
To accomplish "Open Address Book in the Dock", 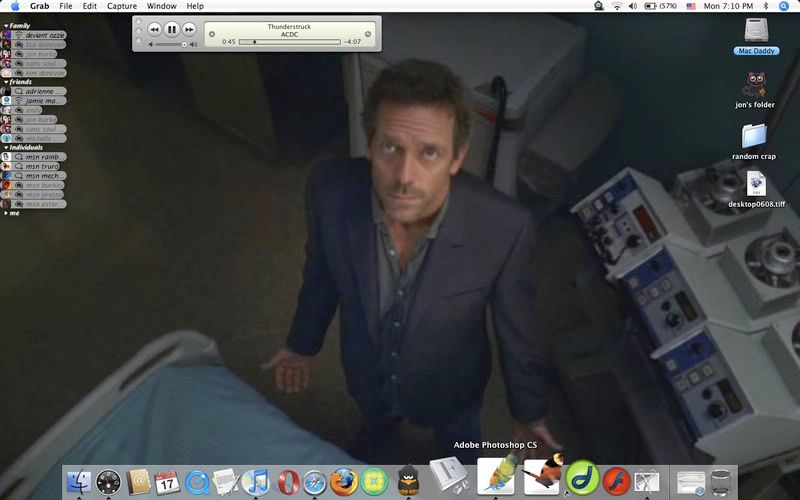I will tap(138, 482).
